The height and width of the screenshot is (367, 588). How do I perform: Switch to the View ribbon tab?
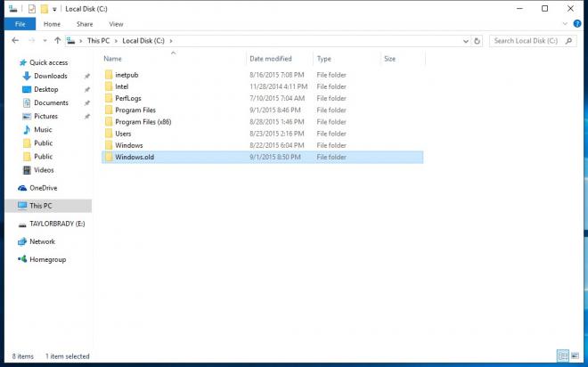pyautogui.click(x=116, y=24)
